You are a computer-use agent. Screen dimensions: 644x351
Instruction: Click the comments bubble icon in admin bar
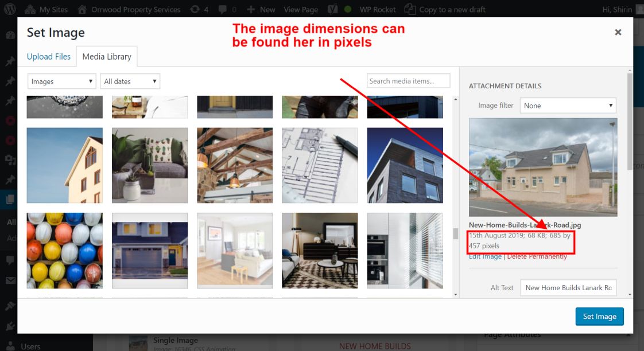tap(223, 9)
